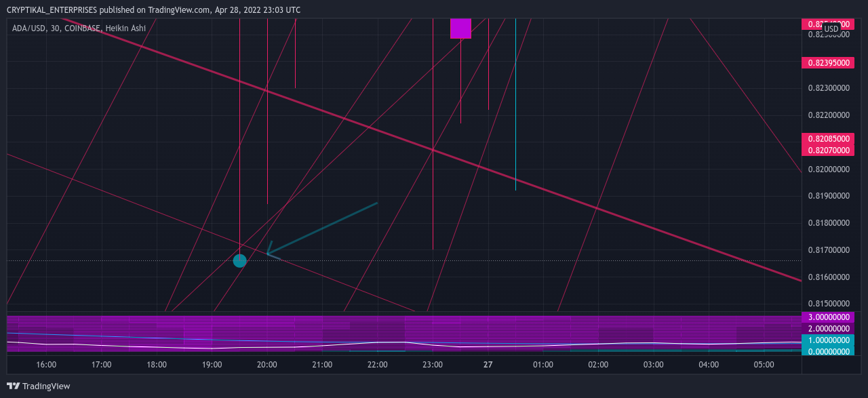
Task: Click the 3.00000000 indicator value tag
Action: [x=829, y=317]
